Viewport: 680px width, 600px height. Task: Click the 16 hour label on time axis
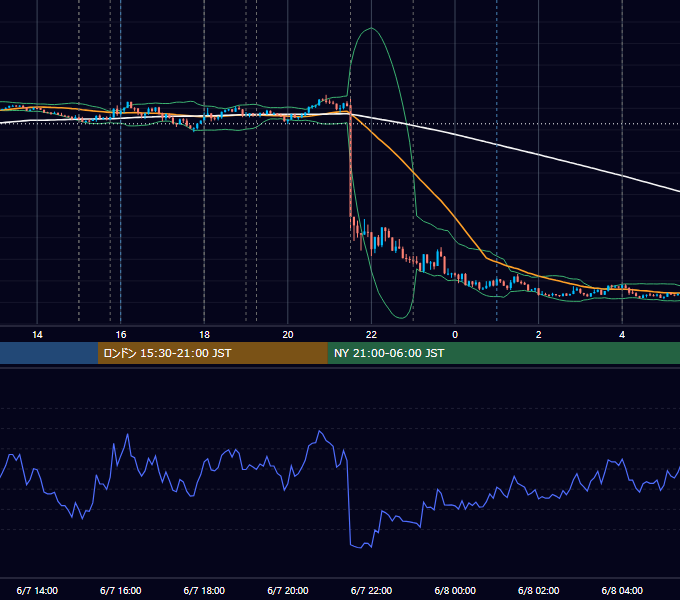coord(121,335)
